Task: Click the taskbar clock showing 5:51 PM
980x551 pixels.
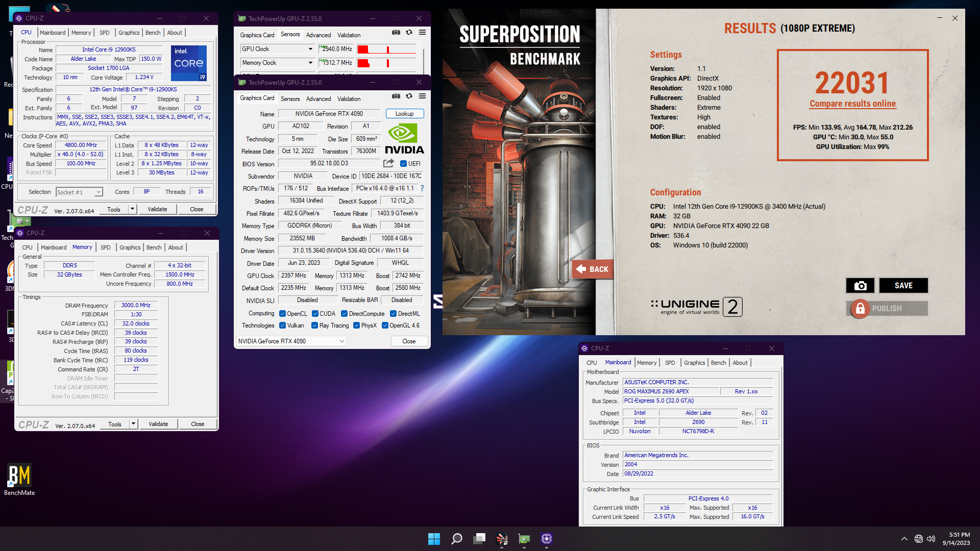Action: coord(956,539)
